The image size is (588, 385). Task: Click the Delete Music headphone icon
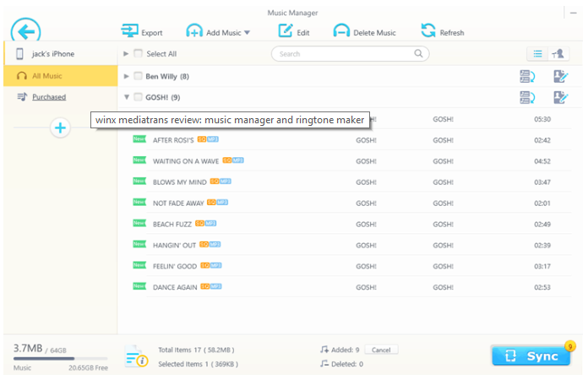coord(341,30)
